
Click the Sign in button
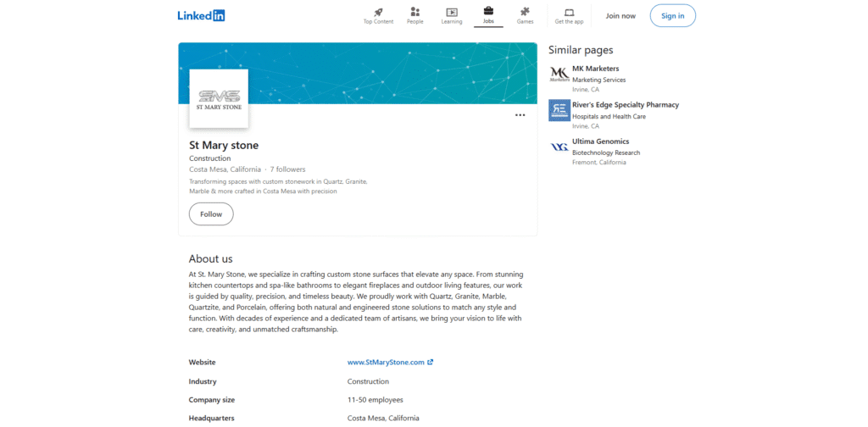(x=672, y=15)
